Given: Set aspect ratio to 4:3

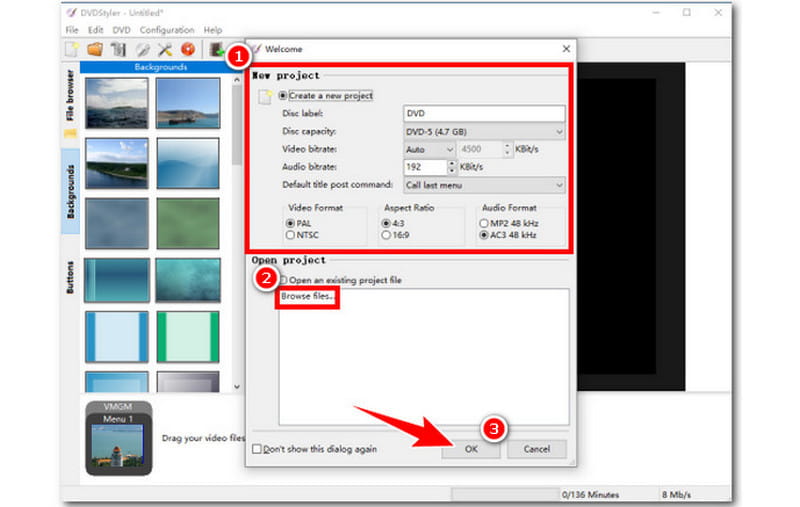Looking at the screenshot, I should (386, 223).
